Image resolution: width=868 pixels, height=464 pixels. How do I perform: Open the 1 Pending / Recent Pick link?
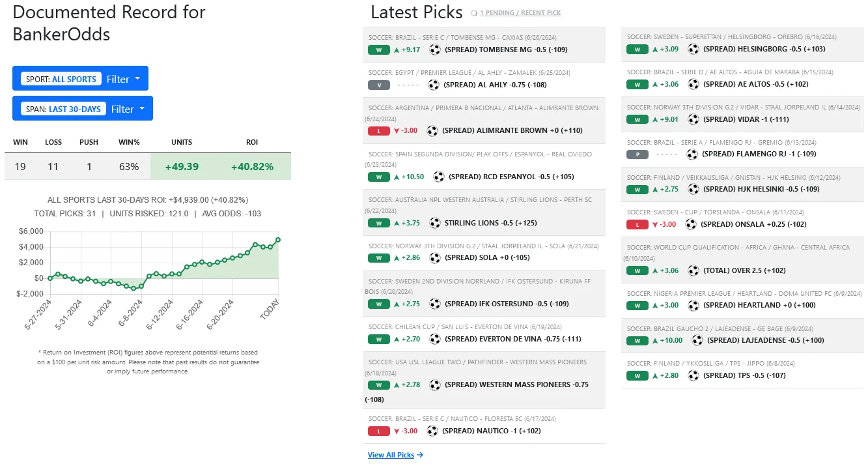(x=520, y=13)
